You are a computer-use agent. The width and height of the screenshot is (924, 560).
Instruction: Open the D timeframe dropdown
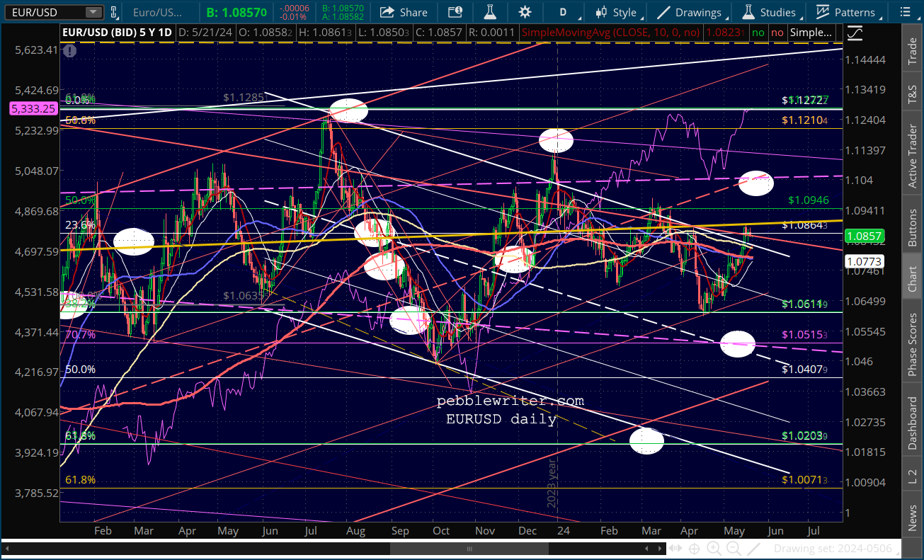click(x=564, y=12)
